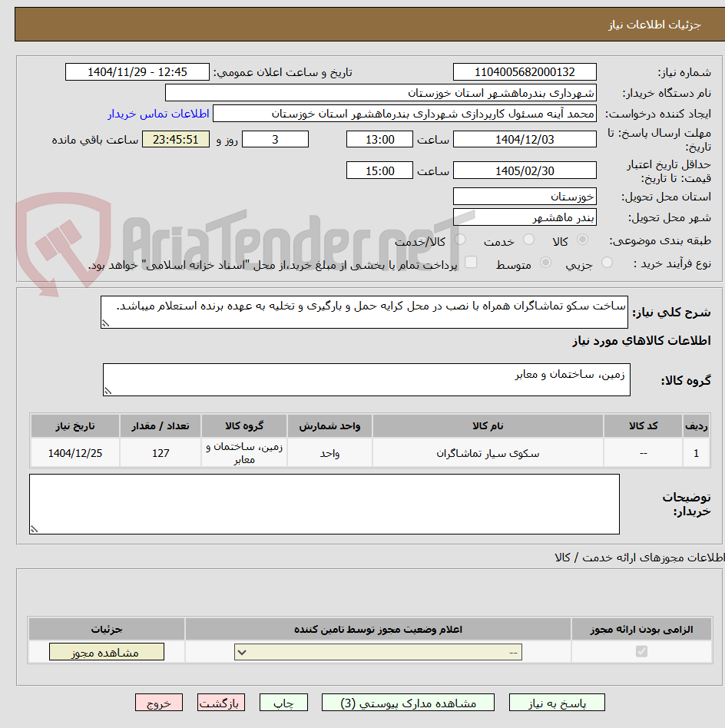
Task: Click the deadline time field 13:00
Action: point(379,139)
